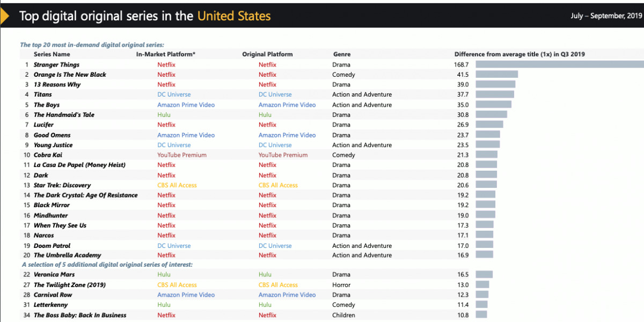Click the 13 Reasons Why demand bar
The width and height of the screenshot is (644, 322).
(x=495, y=85)
